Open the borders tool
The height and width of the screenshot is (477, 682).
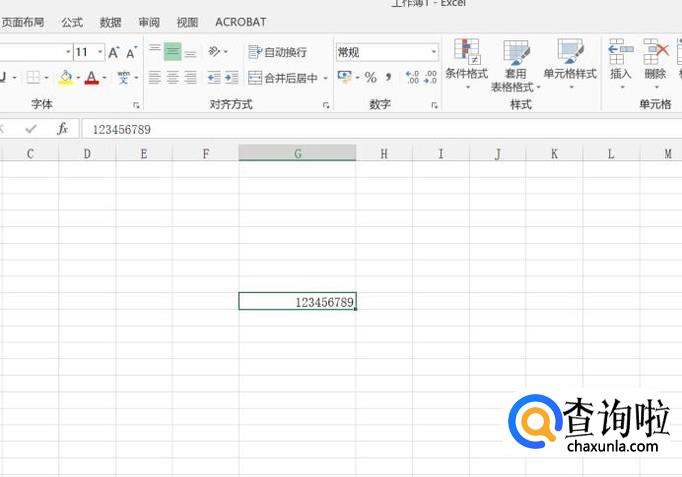pos(33,78)
